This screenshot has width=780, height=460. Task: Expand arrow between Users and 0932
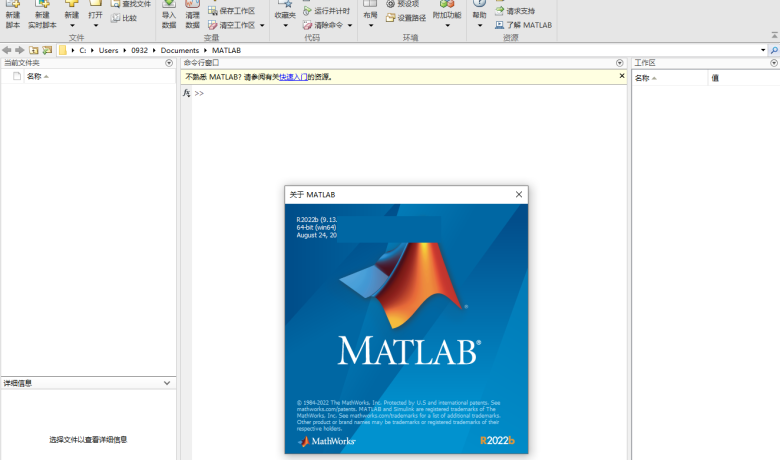click(125, 50)
